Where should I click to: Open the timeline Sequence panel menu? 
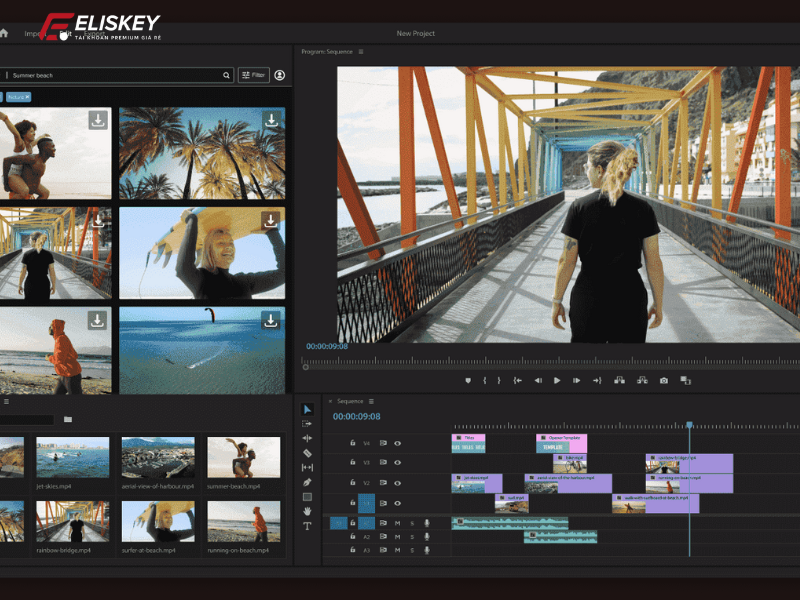click(370, 401)
